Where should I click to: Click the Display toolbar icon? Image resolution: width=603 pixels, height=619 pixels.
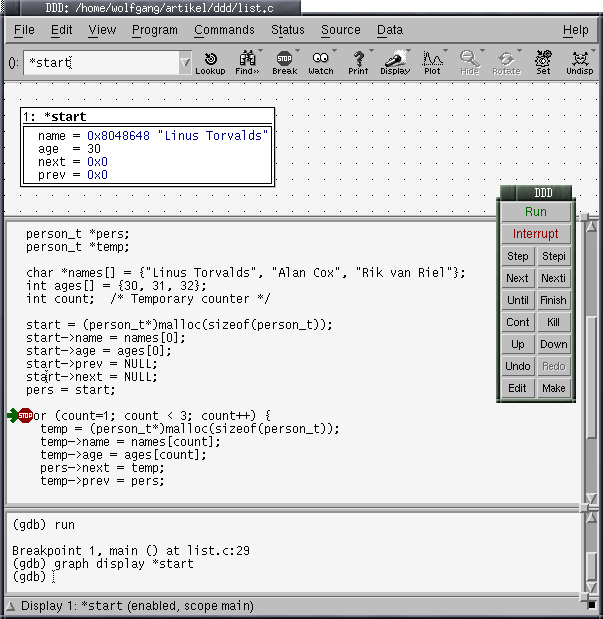pyautogui.click(x=395, y=62)
